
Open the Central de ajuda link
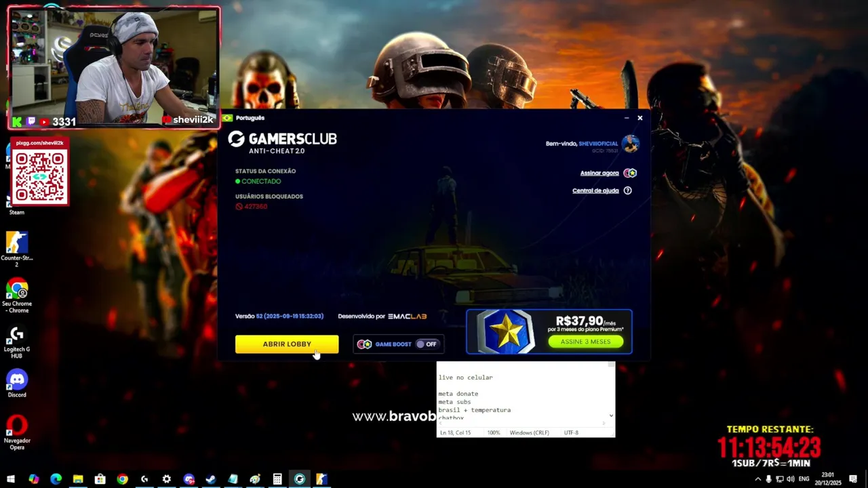pos(595,190)
